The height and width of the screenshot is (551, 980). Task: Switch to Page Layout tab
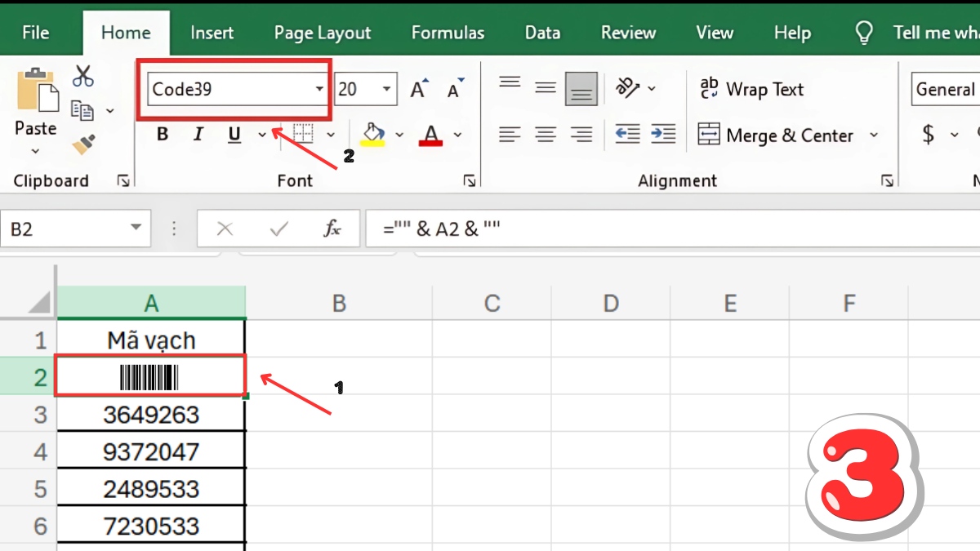[x=323, y=33]
